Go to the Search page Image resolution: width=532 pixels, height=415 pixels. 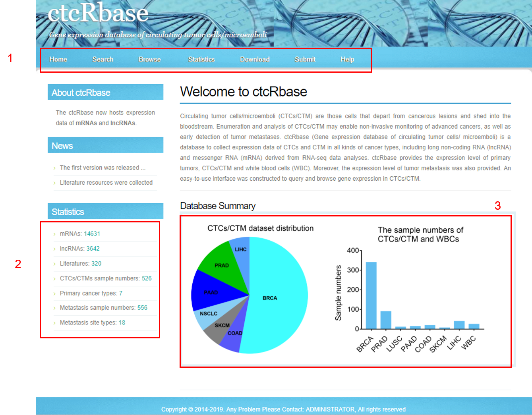[x=103, y=59]
